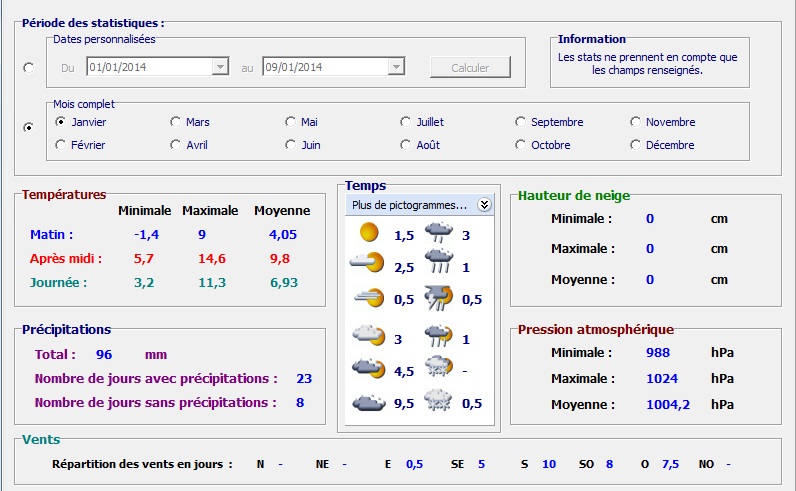Expand Plus de pictogrammes chevron
The height and width of the screenshot is (491, 796).
[484, 205]
